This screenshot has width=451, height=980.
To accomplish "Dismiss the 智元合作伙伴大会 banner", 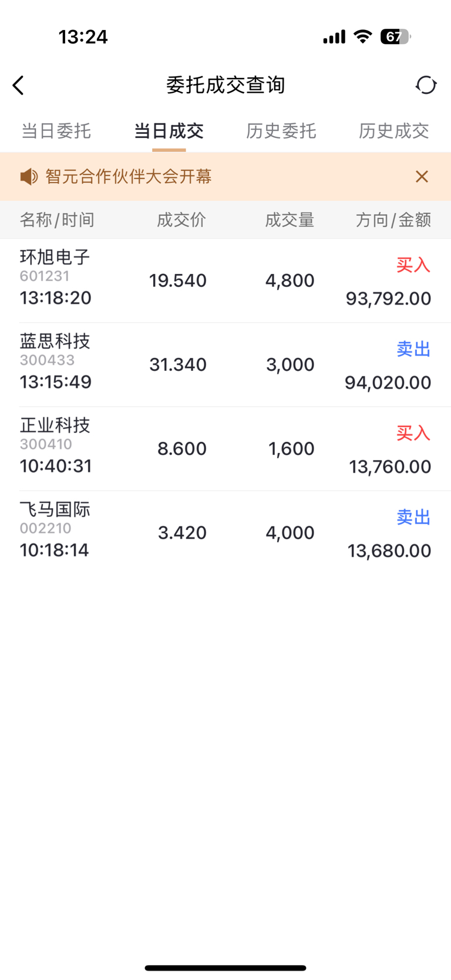I will (x=422, y=177).
